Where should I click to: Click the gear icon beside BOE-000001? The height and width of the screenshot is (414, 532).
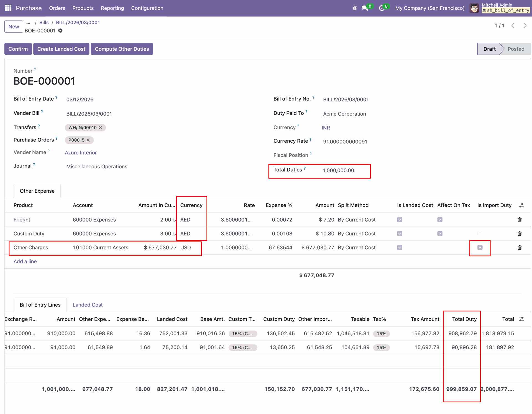[x=60, y=31]
